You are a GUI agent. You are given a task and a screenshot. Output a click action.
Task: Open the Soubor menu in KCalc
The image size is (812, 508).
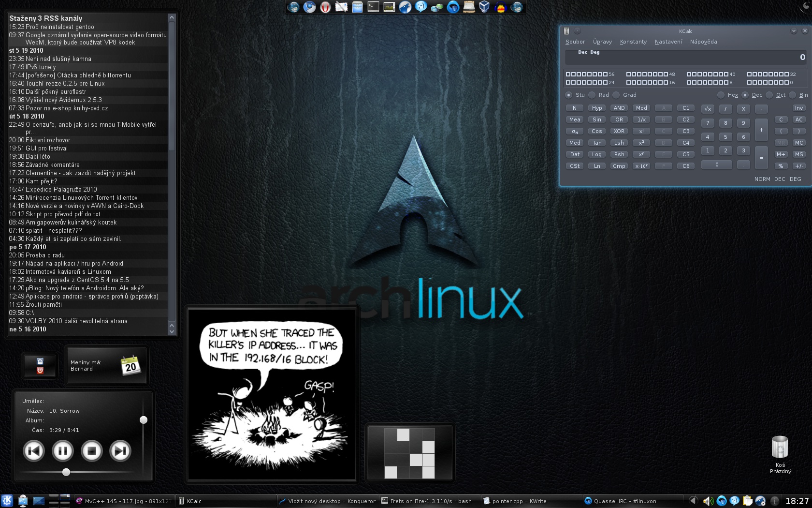tap(575, 42)
